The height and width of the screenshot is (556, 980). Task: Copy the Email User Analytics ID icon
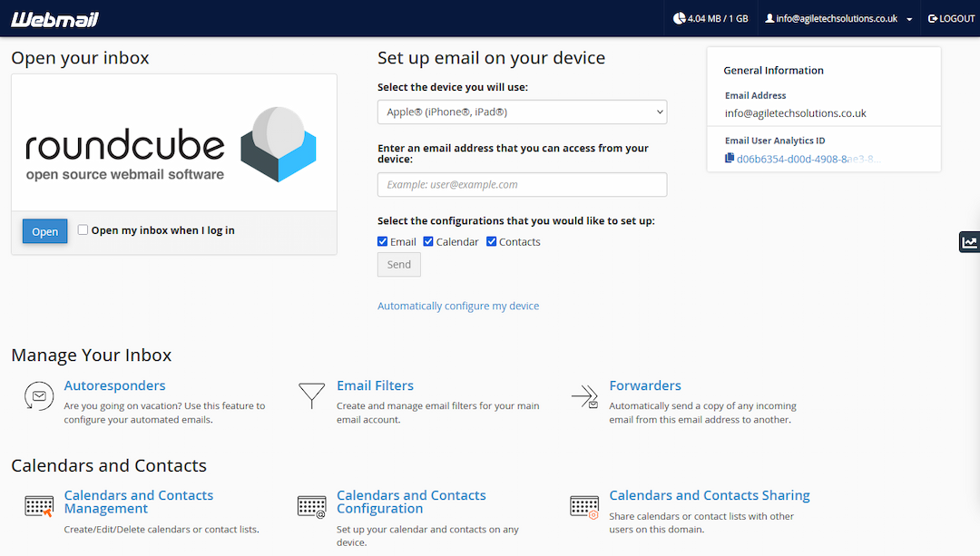coord(729,158)
